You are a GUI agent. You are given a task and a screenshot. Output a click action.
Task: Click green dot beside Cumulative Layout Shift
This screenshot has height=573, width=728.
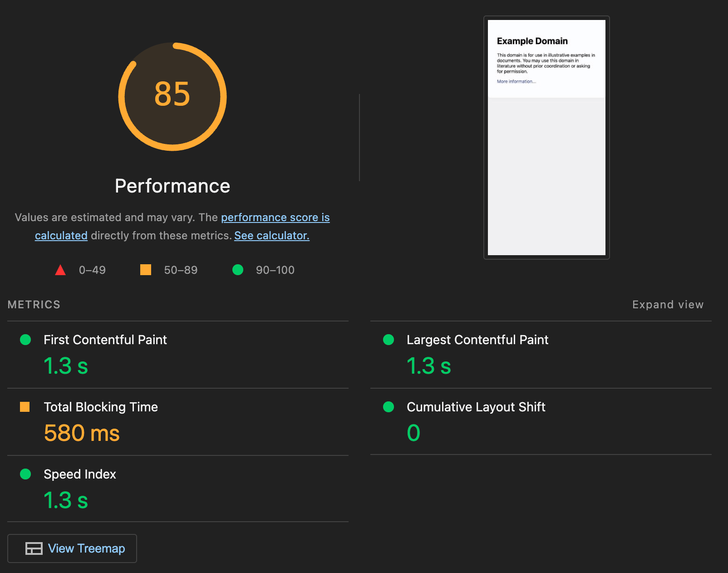click(389, 407)
